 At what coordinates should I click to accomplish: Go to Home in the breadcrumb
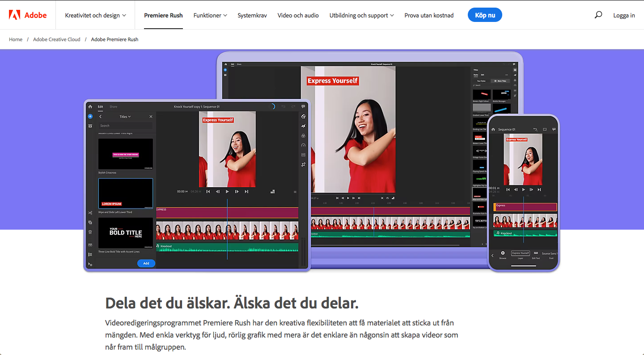point(16,39)
